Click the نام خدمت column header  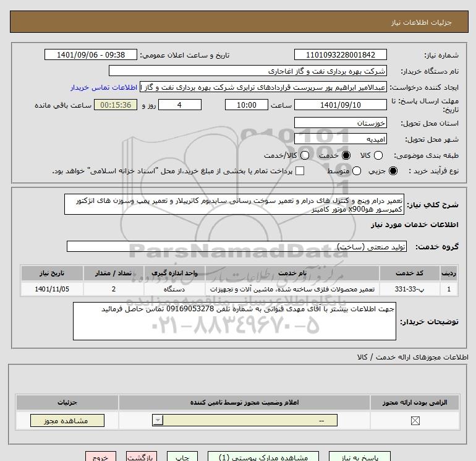[292, 273]
